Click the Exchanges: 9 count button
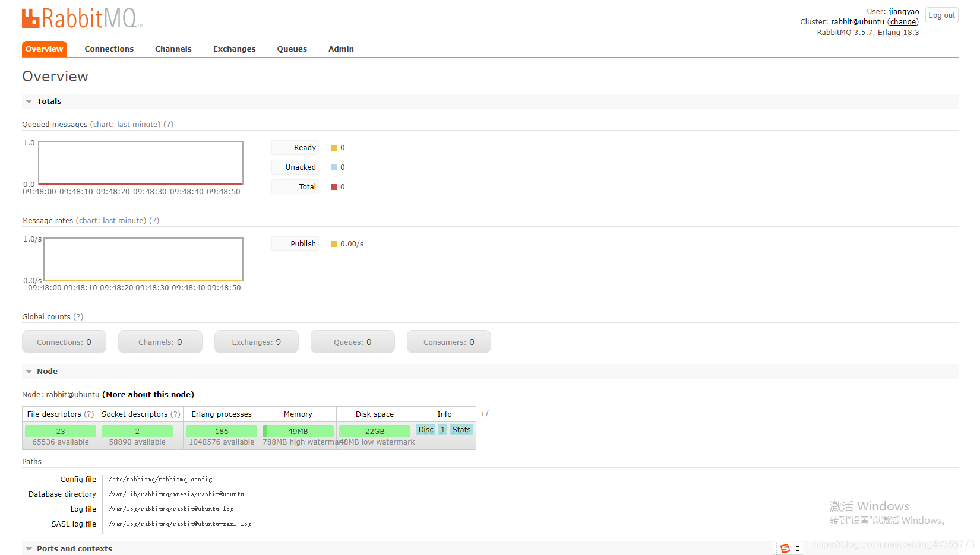This screenshot has height=555, width=980. (x=257, y=342)
